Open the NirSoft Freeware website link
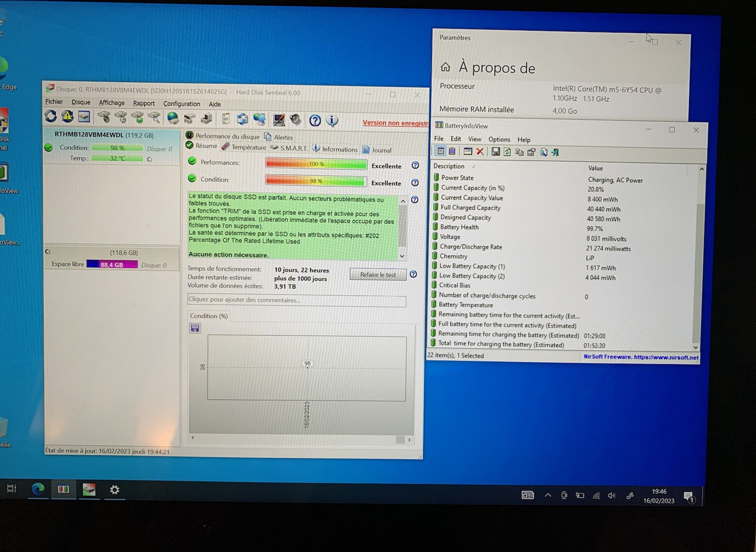Screen dimensions: 756x552 [641, 357]
